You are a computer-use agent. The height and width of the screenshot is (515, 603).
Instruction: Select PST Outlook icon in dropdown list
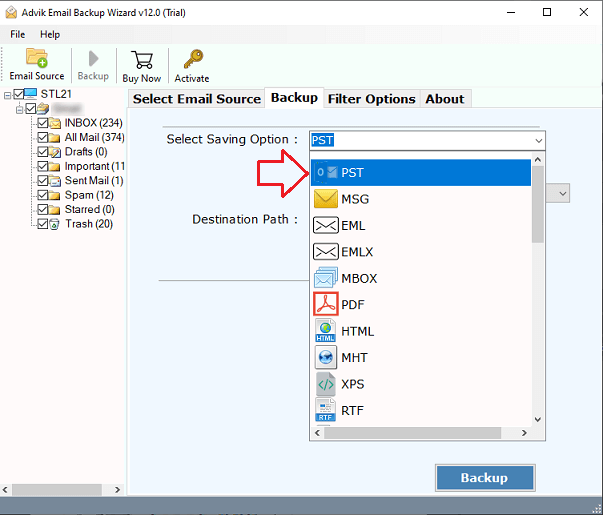tap(325, 172)
